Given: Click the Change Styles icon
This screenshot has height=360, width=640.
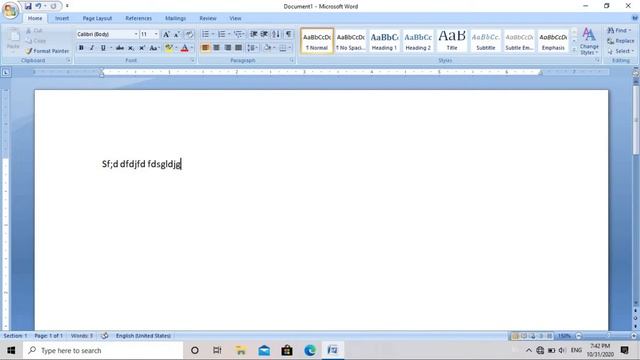Looking at the screenshot, I should (589, 41).
